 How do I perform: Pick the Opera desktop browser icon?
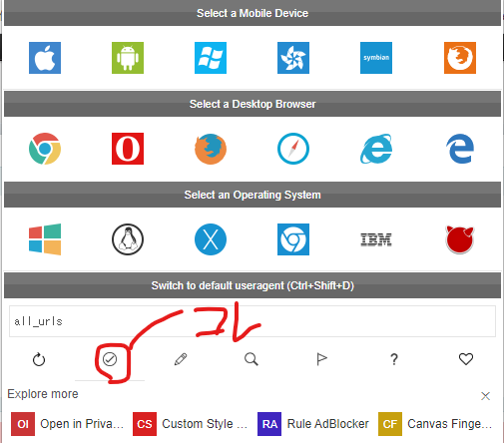point(128,149)
